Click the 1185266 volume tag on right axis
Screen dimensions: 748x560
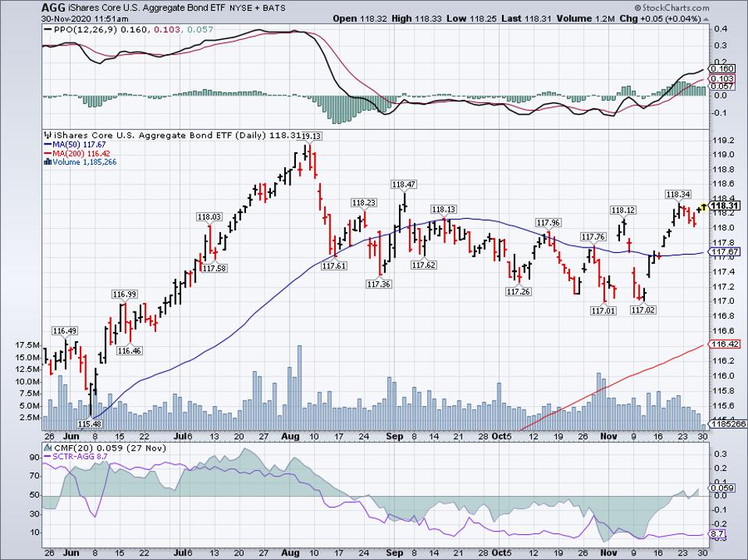click(728, 423)
